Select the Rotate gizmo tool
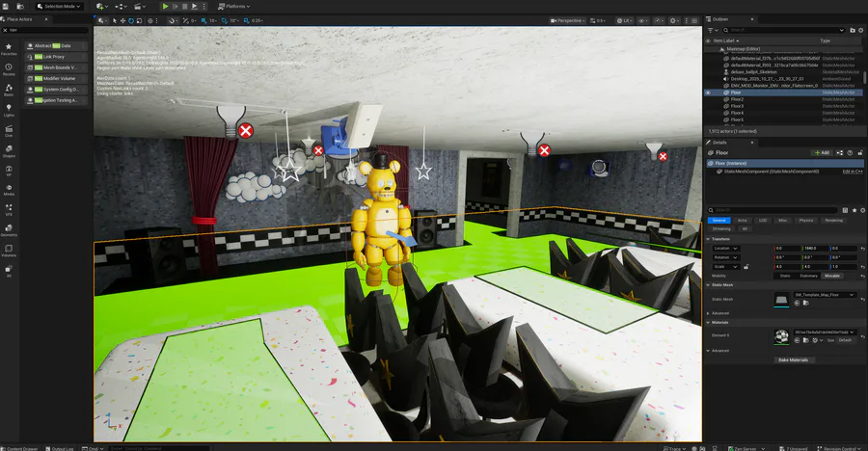The width and height of the screenshot is (868, 451). [131, 20]
